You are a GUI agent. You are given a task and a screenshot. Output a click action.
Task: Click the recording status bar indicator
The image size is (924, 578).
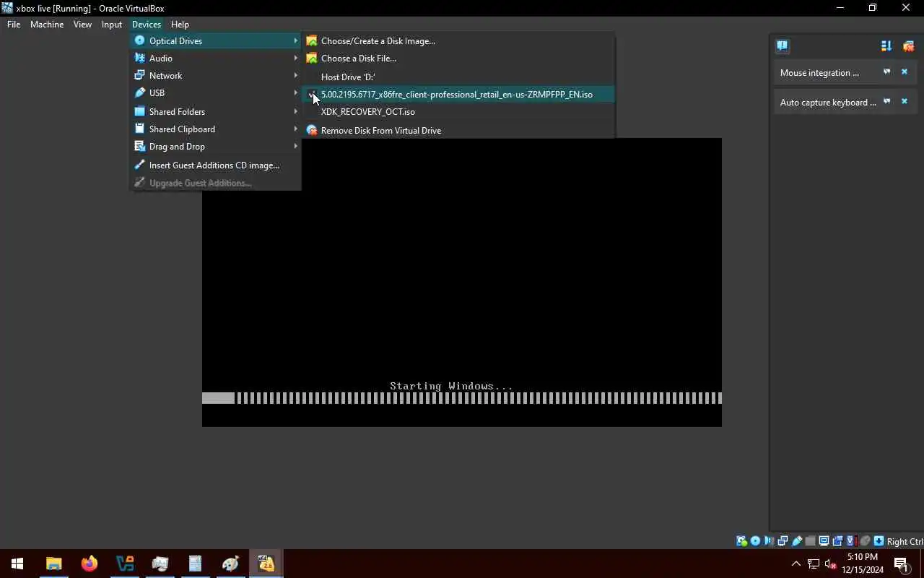(837, 541)
